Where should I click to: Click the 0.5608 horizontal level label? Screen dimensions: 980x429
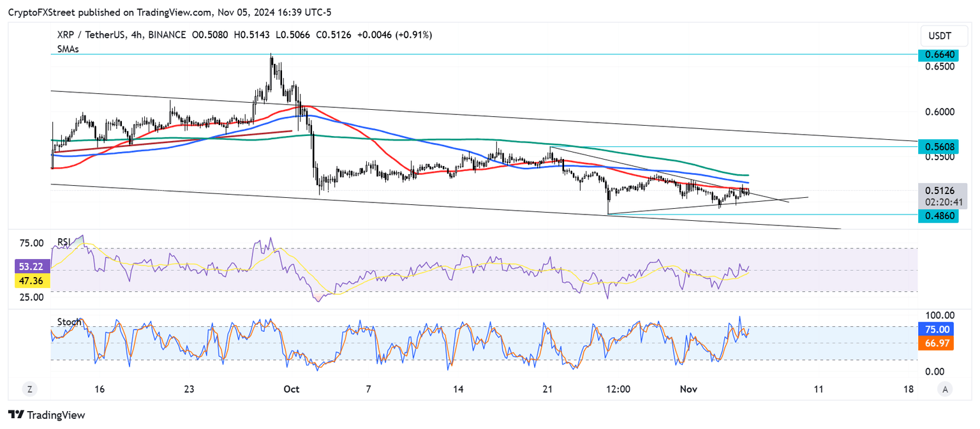[938, 147]
